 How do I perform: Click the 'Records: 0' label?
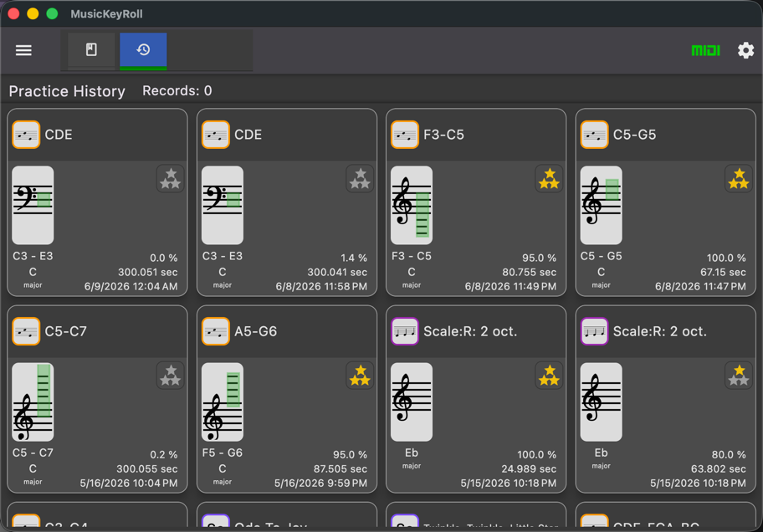177,90
